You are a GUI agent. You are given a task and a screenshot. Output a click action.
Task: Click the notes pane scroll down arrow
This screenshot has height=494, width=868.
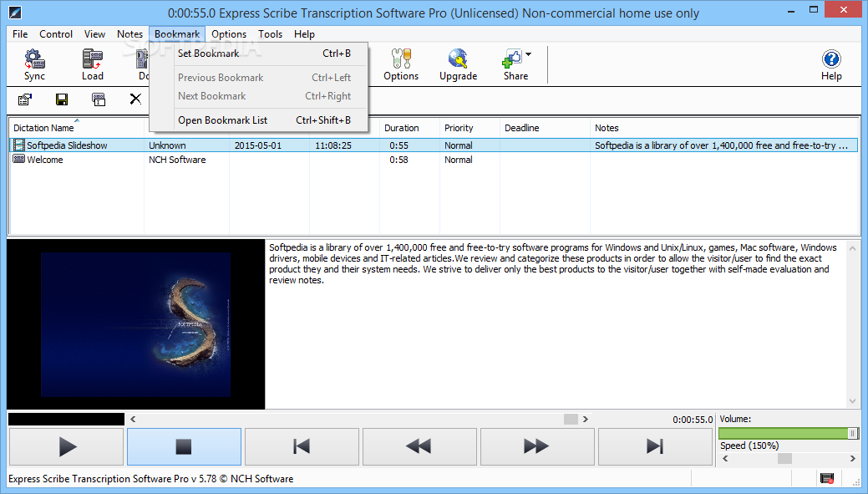point(852,401)
